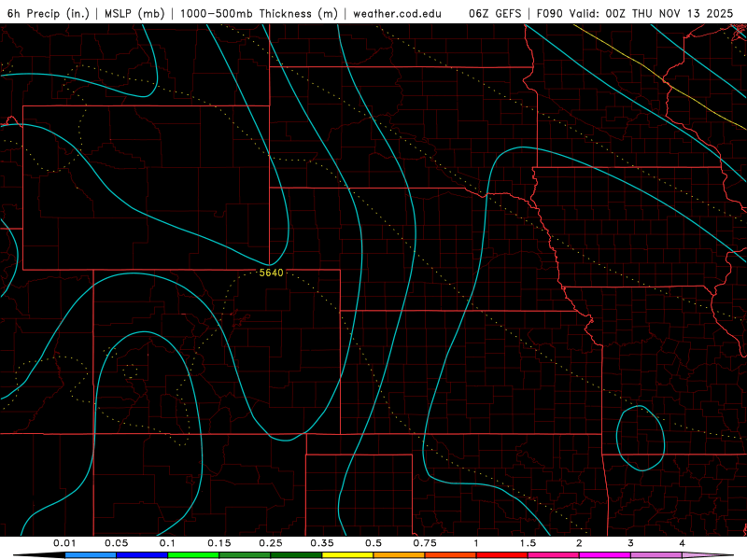The height and width of the screenshot is (560, 747).
Task: Click the 0.75 legend value
Action: [x=425, y=543]
